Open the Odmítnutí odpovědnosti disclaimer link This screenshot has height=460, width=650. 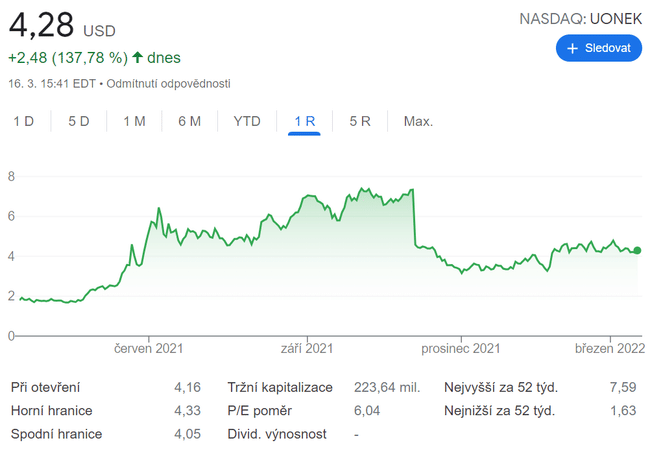click(169, 83)
